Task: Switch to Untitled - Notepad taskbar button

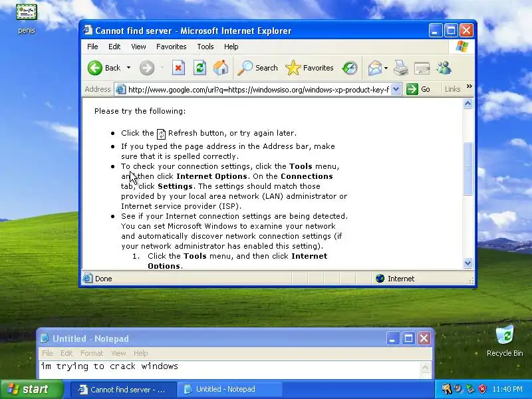Action: click(x=229, y=389)
